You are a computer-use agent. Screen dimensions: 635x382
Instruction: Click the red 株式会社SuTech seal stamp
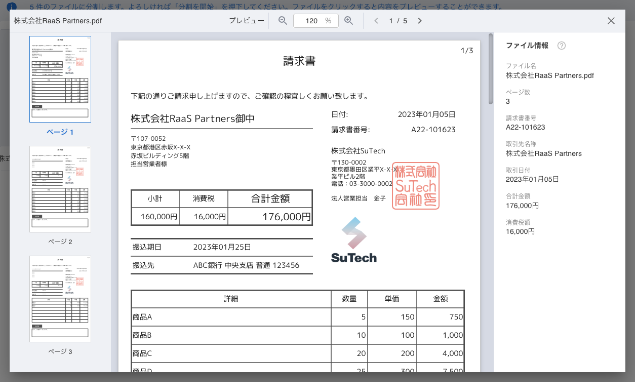[416, 186]
